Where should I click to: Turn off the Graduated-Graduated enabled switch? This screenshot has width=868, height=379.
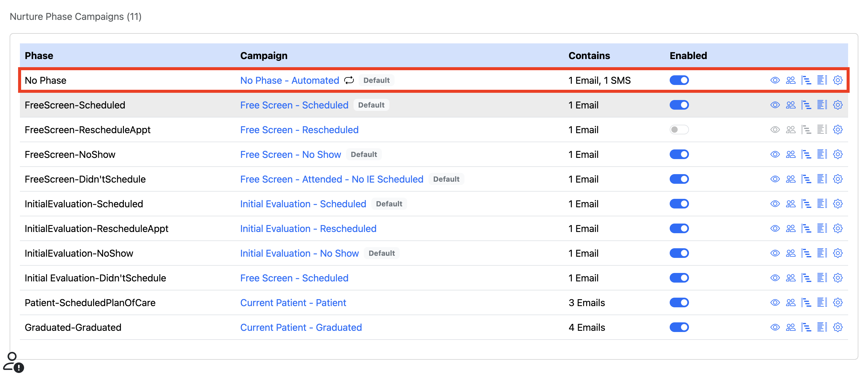679,327
